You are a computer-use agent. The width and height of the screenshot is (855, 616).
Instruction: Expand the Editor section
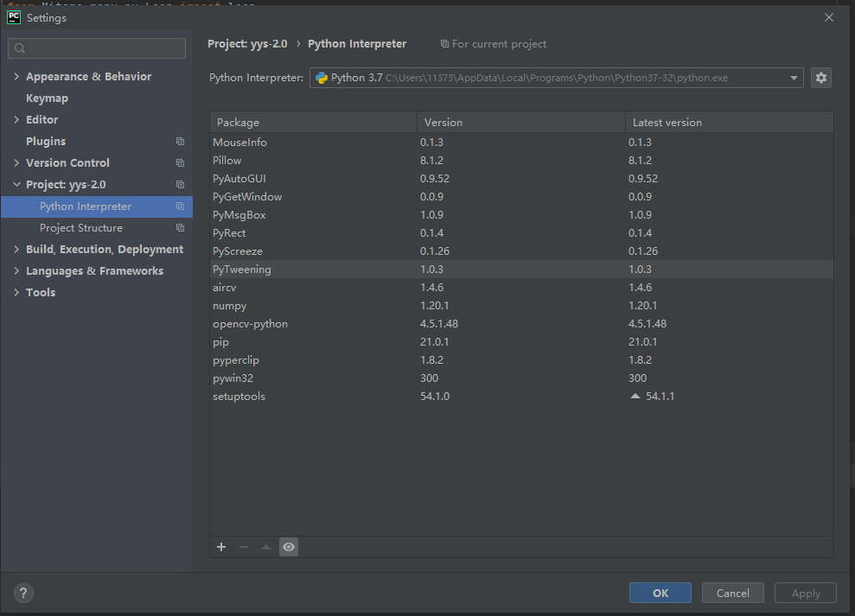(x=16, y=119)
